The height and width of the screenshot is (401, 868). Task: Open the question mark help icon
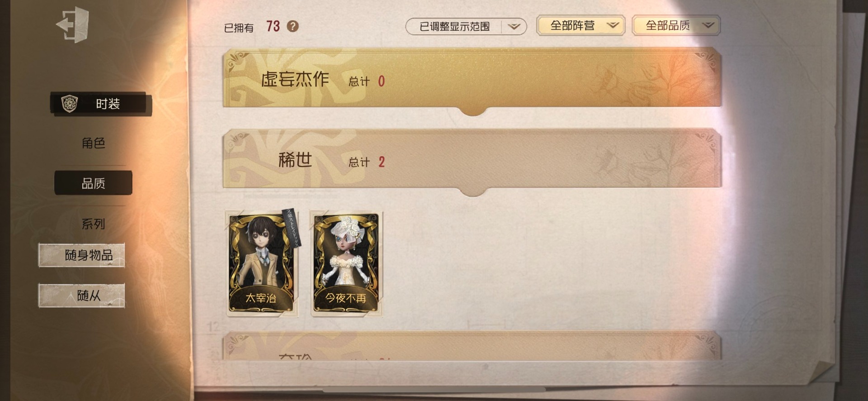click(x=293, y=26)
